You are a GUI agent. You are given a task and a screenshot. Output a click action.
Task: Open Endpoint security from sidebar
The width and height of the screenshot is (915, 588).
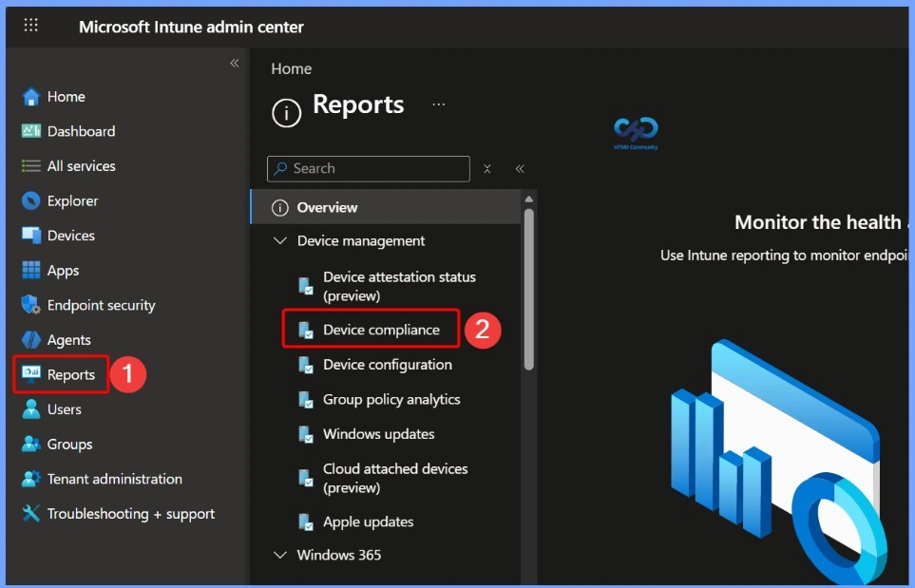(101, 305)
